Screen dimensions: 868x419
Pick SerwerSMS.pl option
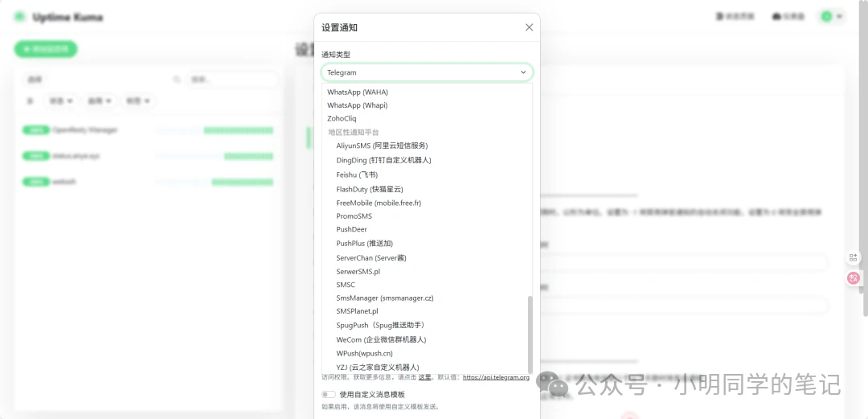click(x=358, y=272)
